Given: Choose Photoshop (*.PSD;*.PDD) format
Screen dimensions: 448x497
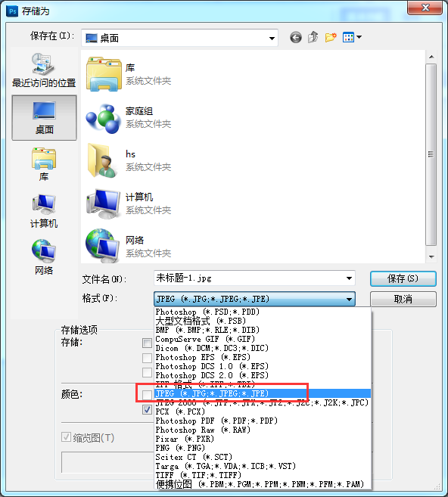Looking at the screenshot, I should [263, 312].
